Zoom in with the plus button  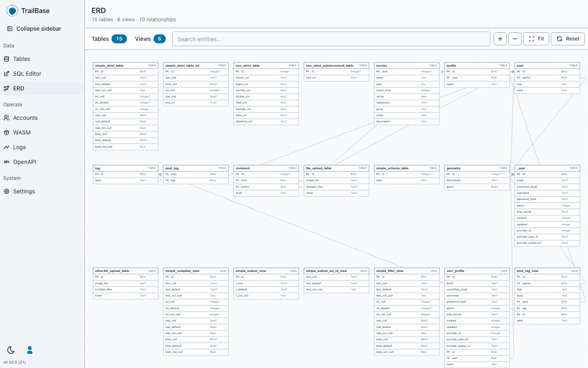(x=500, y=39)
